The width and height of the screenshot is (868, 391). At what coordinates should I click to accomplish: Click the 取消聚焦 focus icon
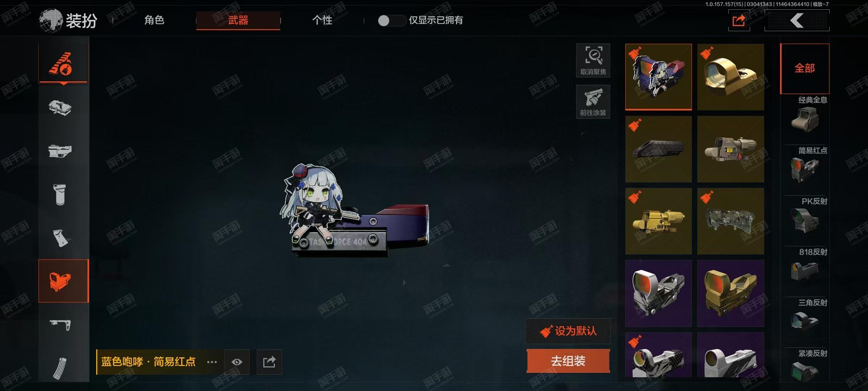593,60
